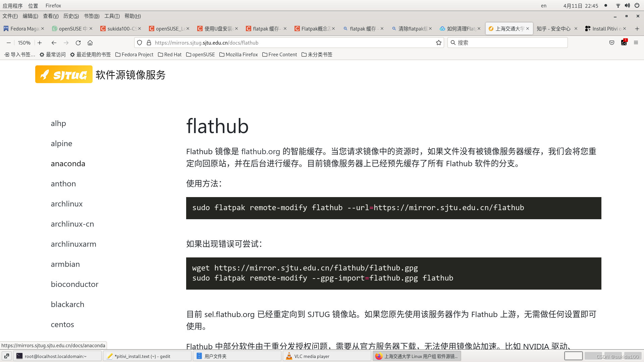
Task: Open Pocket save icon
Action: (x=612, y=43)
